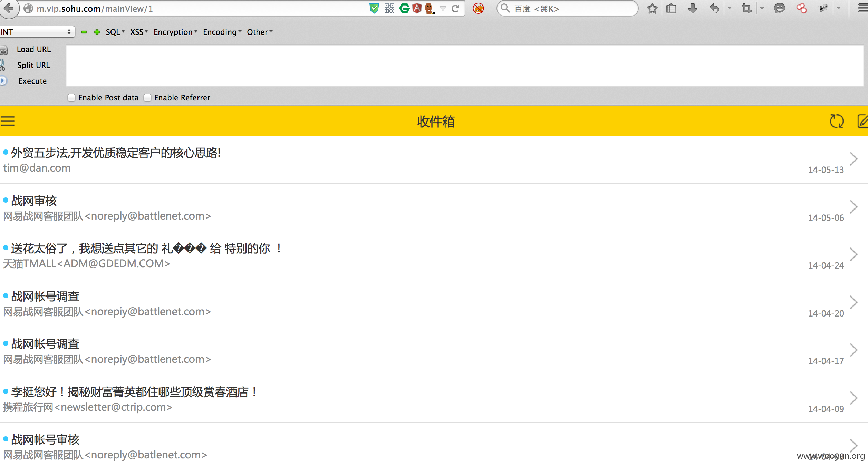This screenshot has height=466, width=868.
Task: Click the site globe identity icon
Action: pyautogui.click(x=28, y=8)
